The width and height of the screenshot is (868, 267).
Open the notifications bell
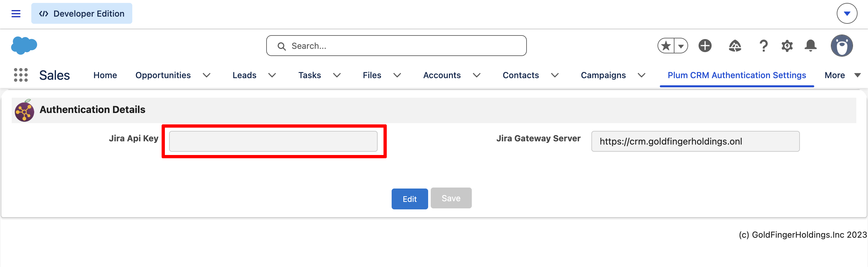point(810,46)
